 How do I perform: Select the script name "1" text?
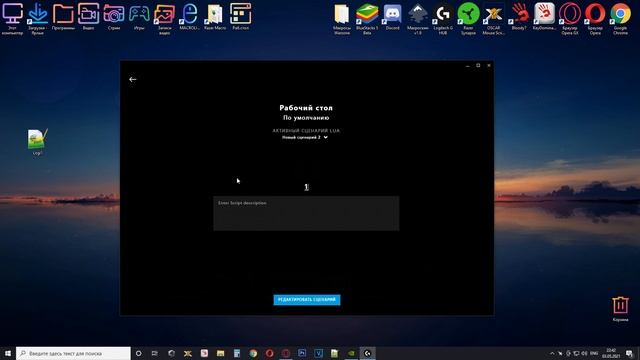(307, 187)
